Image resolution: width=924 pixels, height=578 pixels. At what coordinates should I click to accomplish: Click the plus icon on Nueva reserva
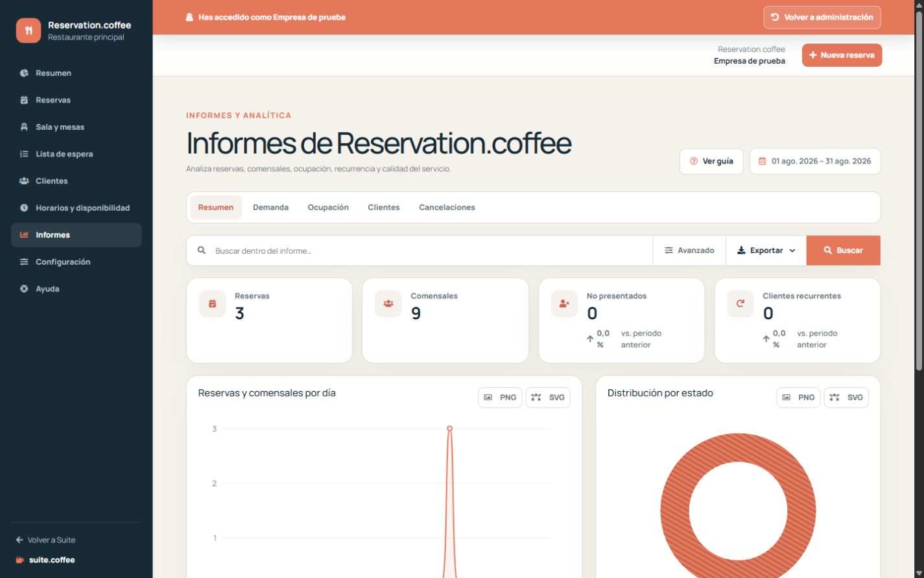pos(812,55)
